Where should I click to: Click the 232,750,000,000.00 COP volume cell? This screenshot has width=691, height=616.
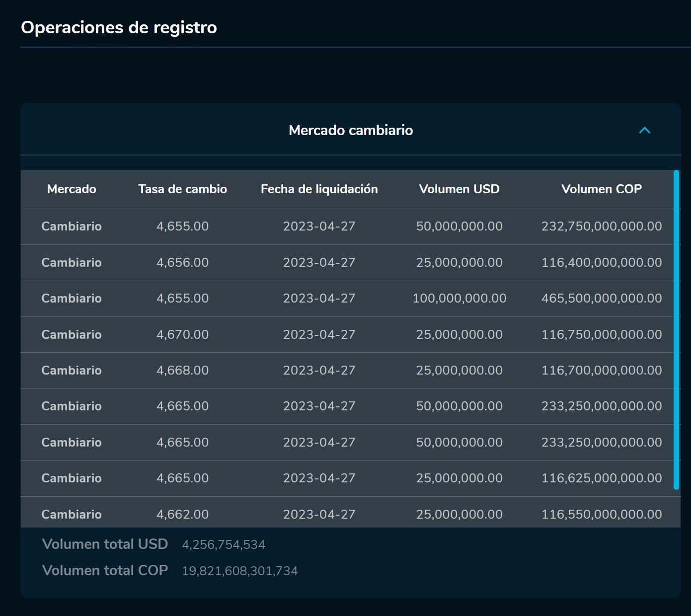[x=601, y=227]
